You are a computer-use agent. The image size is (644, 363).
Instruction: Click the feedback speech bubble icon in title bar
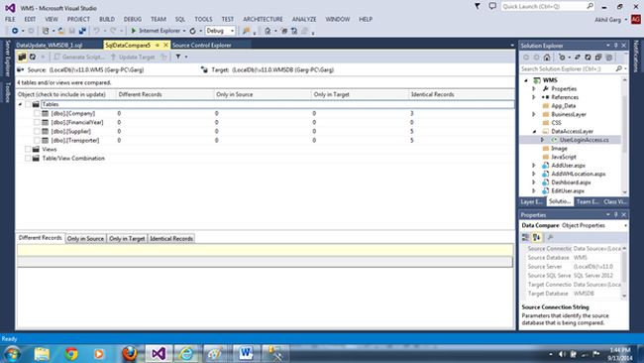492,6
